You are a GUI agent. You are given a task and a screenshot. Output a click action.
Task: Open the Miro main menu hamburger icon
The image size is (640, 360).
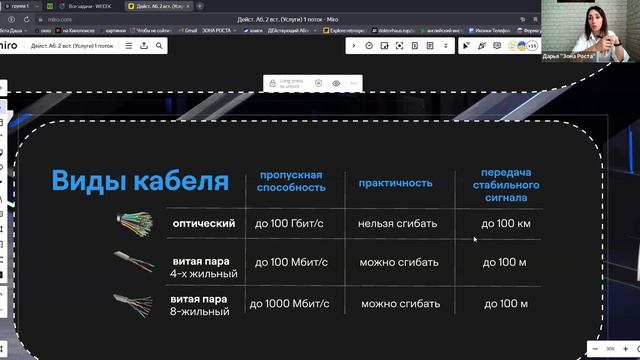click(x=129, y=46)
